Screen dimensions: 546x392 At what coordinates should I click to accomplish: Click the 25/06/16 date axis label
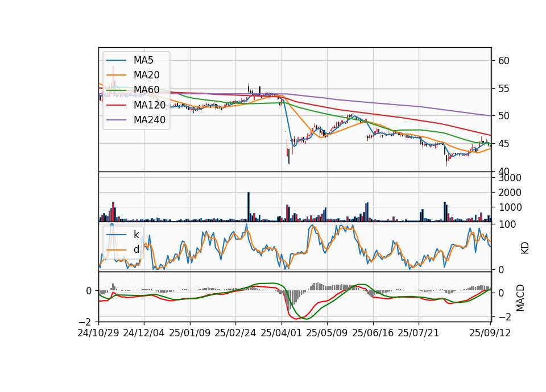click(x=373, y=333)
